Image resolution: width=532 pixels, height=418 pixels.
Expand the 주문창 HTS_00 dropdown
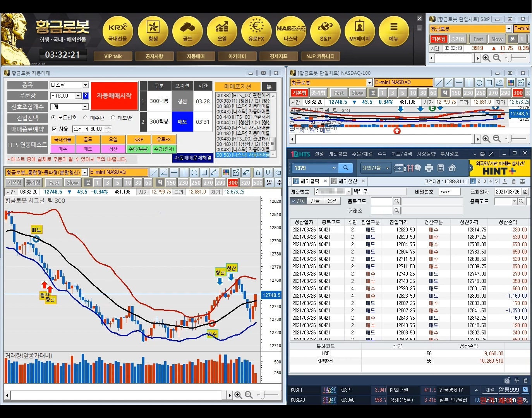click(78, 96)
